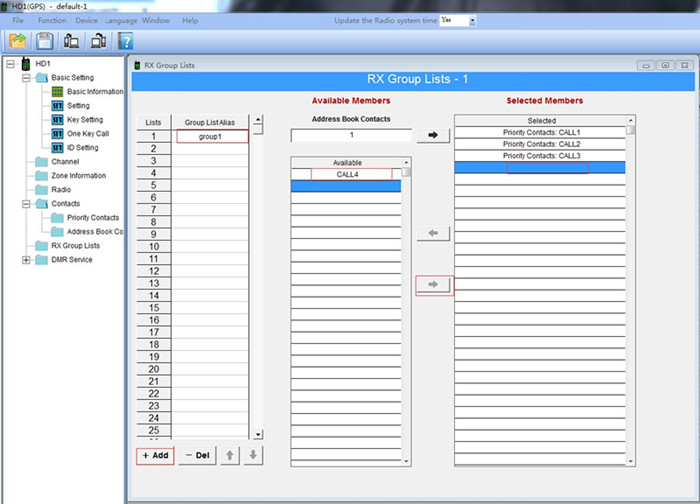700x504 pixels.
Task: Select the Basic Setting tree item
Action: [72, 78]
